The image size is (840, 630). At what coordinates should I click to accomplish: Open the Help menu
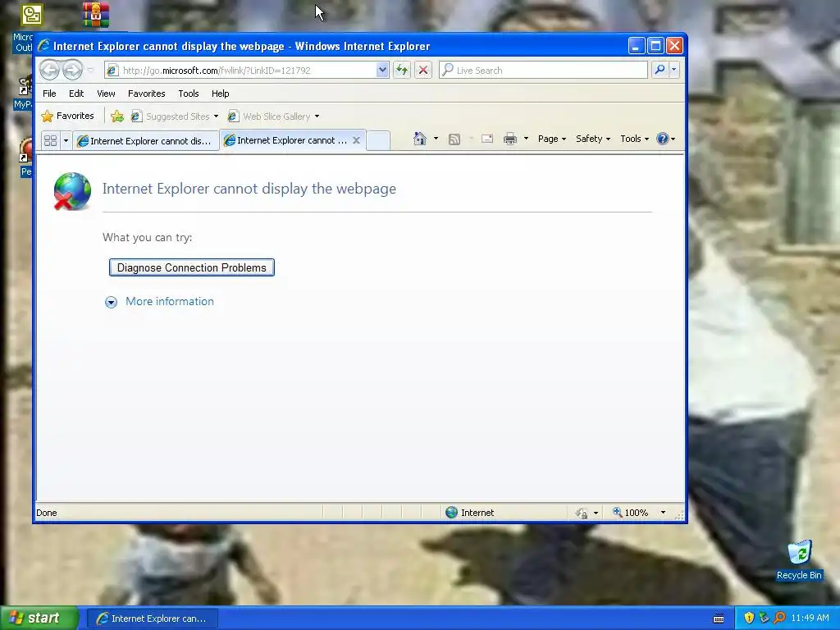point(220,94)
